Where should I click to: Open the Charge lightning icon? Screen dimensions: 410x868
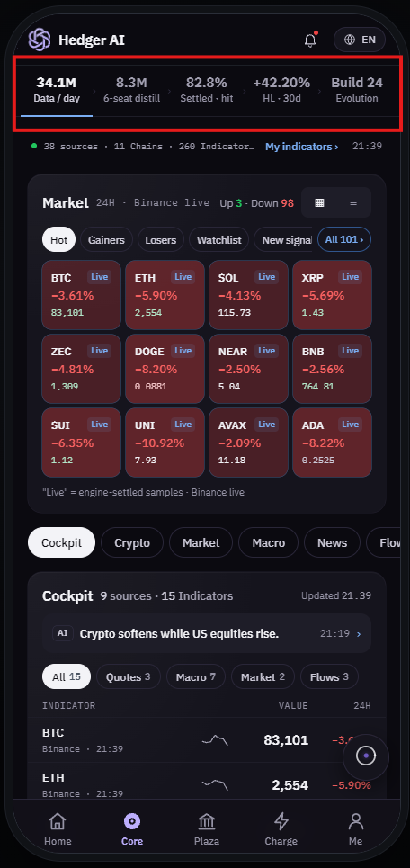pyautogui.click(x=281, y=821)
